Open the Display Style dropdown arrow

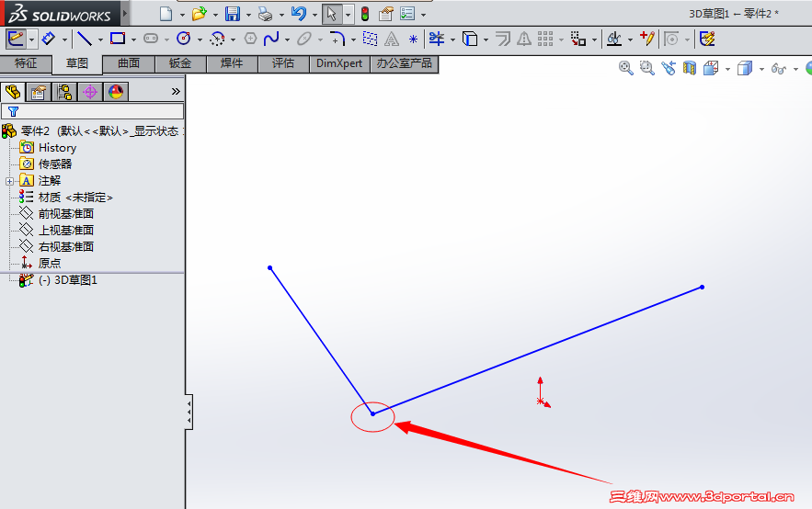pos(761,69)
